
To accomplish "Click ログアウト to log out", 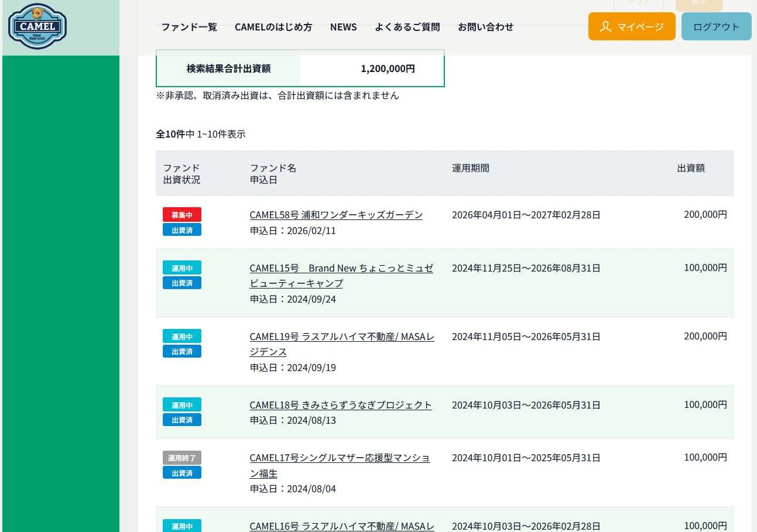I will pyautogui.click(x=716, y=26).
